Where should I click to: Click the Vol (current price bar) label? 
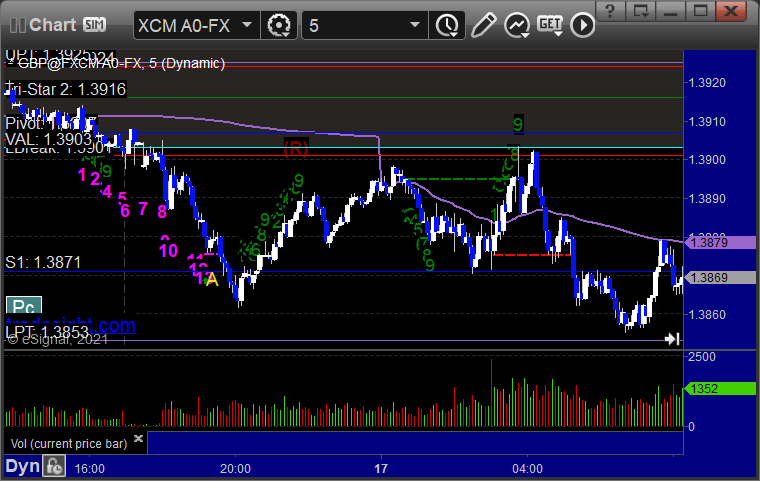(69, 444)
